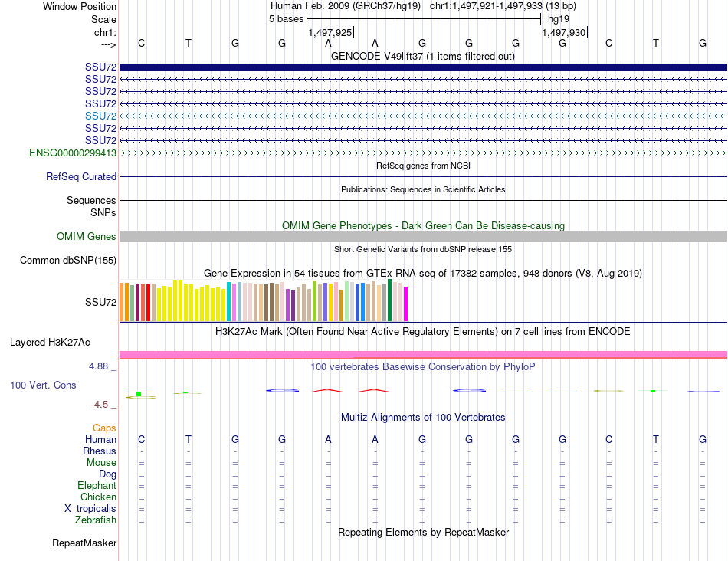The width and height of the screenshot is (728, 561).
Task: Select the "Human" species row label
Action: click(x=100, y=439)
